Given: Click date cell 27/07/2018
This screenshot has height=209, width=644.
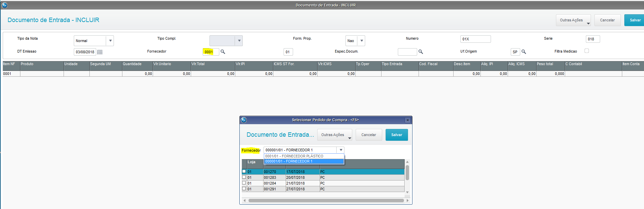Looking at the screenshot, I should (303, 189).
